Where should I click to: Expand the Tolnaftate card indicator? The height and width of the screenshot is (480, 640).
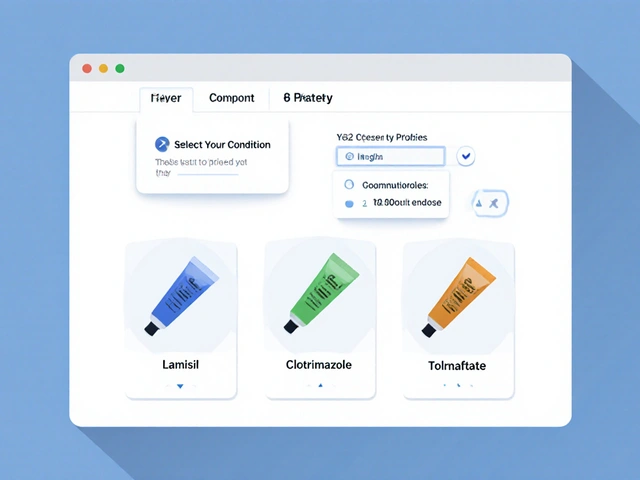[458, 385]
